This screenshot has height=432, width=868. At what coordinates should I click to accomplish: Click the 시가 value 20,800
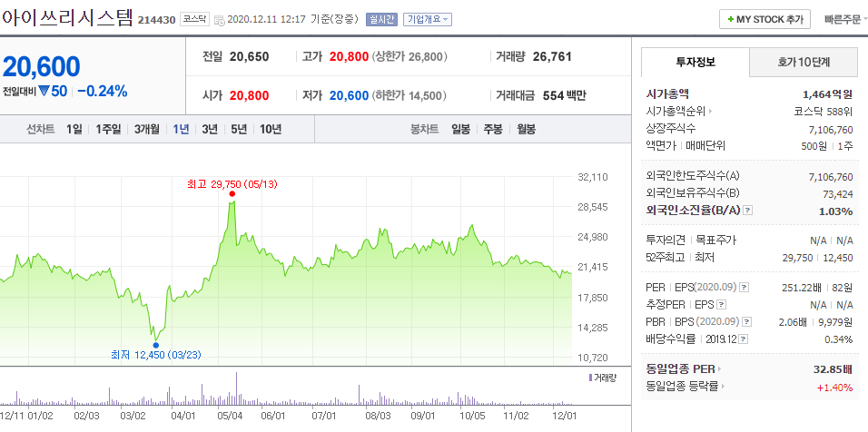(249, 95)
